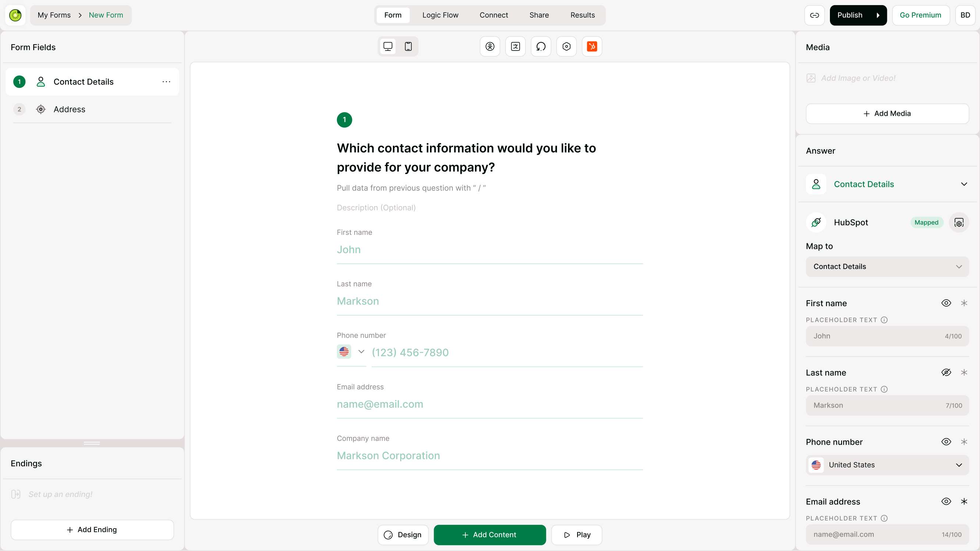
Task: Toggle First name visibility eye
Action: click(946, 303)
